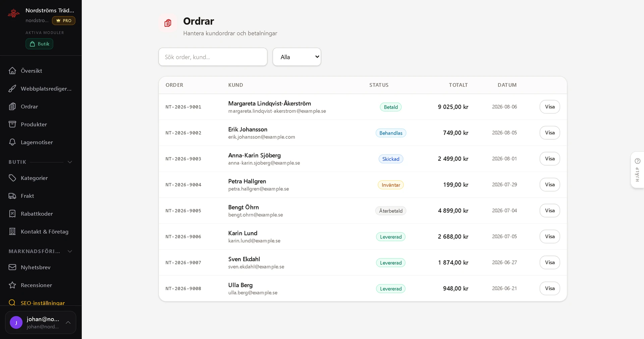644x339 pixels.
Task: Click the Frakt truck icon
Action: click(x=12, y=196)
